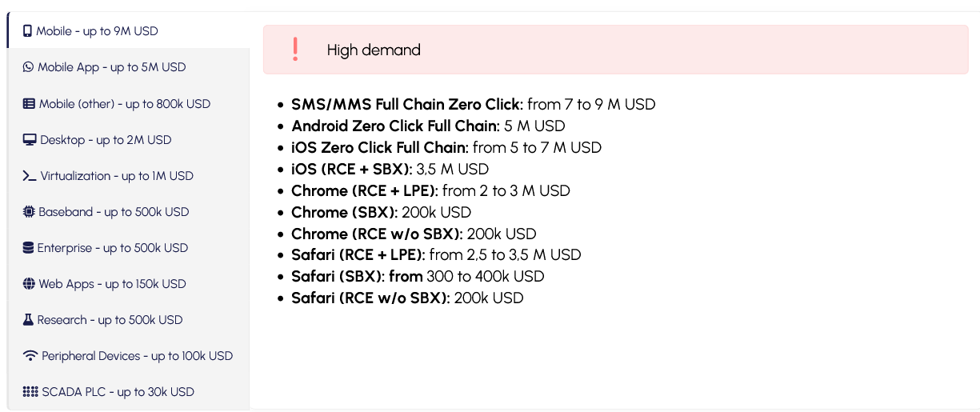Click the phone icon beside Mobile tab

coord(27,31)
